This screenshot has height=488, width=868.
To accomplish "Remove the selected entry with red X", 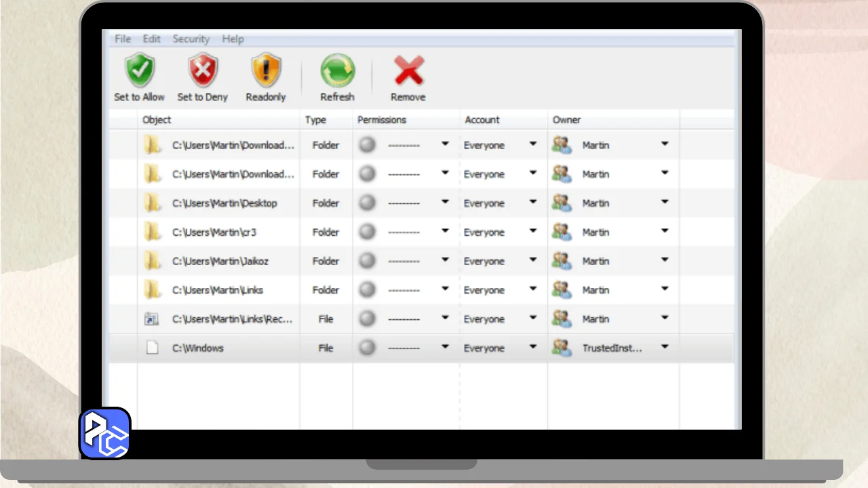I will click(x=408, y=70).
